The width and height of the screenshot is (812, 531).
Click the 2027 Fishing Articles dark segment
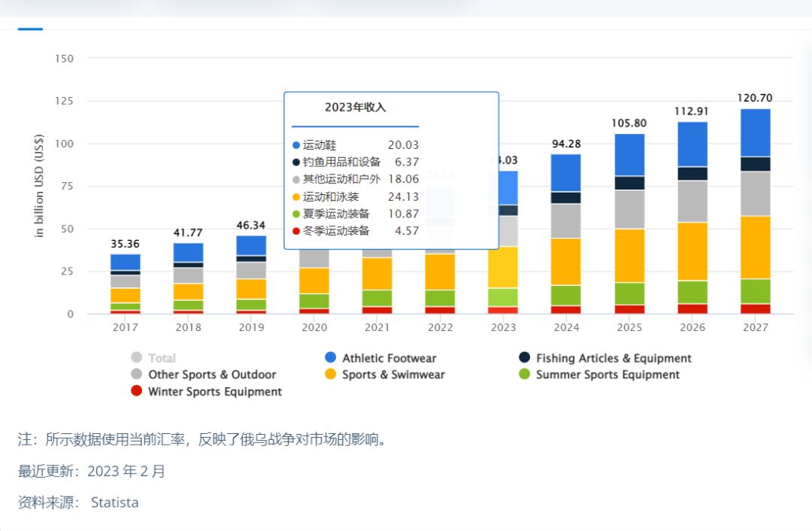(x=756, y=164)
